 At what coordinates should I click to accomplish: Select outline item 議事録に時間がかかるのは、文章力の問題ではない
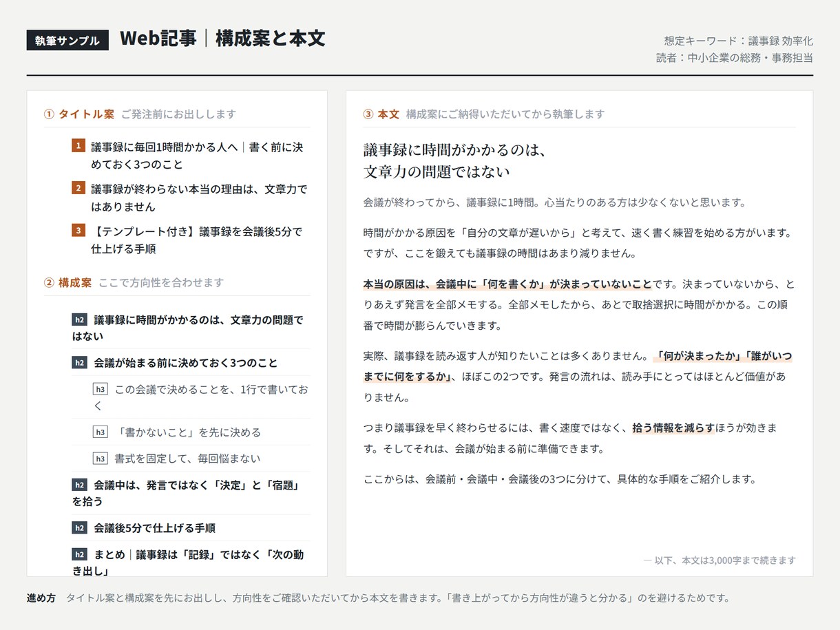[x=191, y=328]
